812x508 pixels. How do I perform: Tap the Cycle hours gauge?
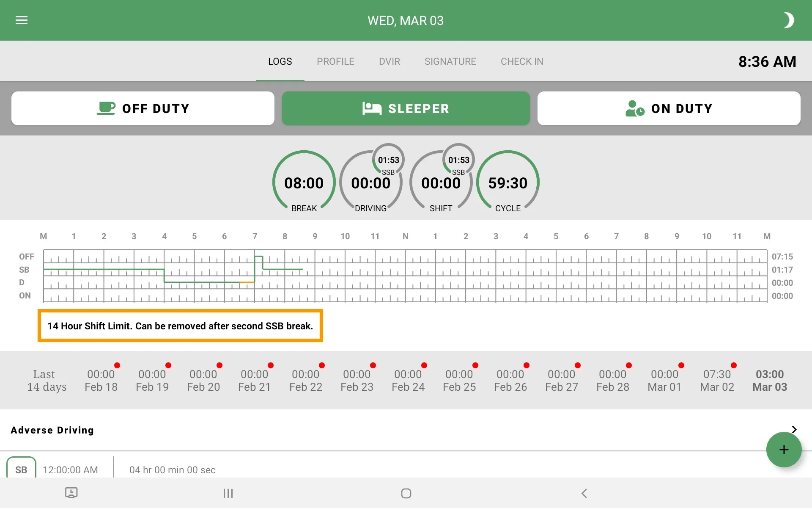coord(507,183)
